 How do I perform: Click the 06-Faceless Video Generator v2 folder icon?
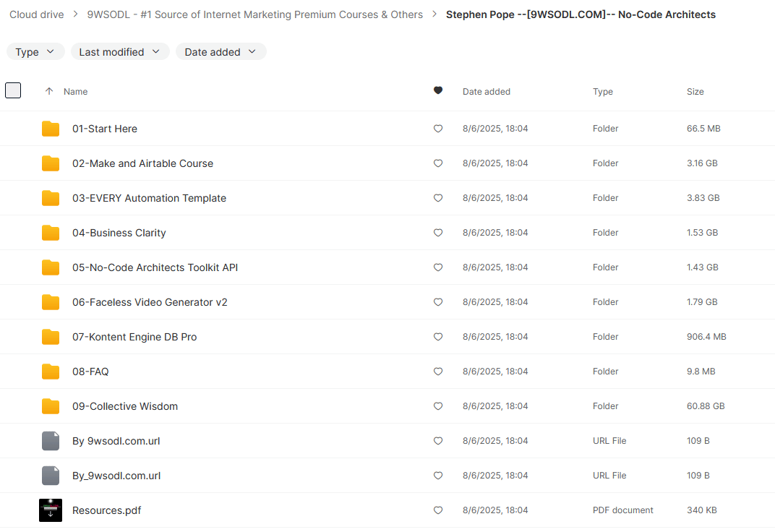click(x=51, y=302)
